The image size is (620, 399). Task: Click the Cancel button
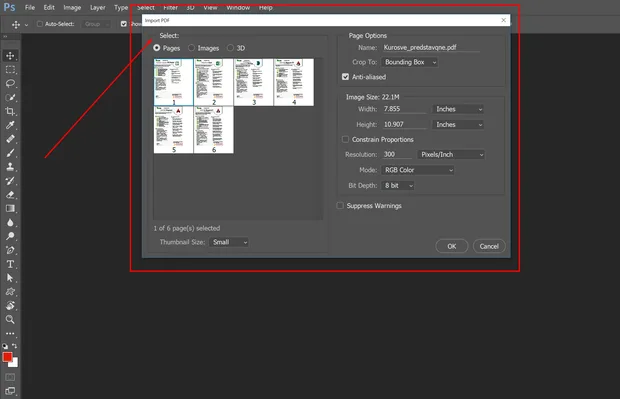(489, 246)
